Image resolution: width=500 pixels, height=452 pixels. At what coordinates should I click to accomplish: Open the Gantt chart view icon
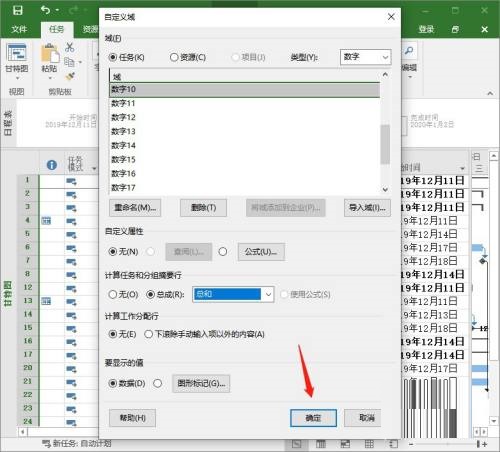[x=17, y=53]
